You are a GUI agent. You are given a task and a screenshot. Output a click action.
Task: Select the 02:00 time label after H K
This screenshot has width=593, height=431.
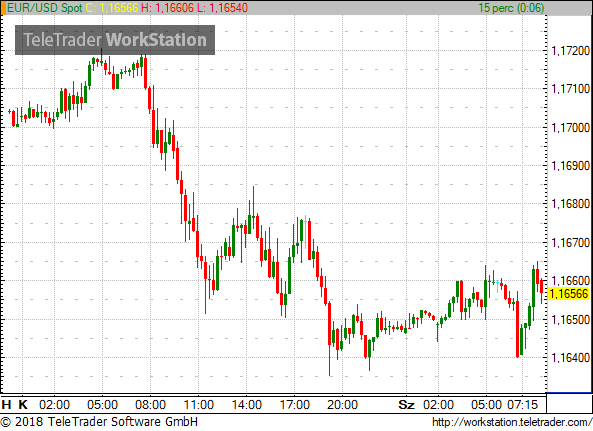tap(54, 405)
